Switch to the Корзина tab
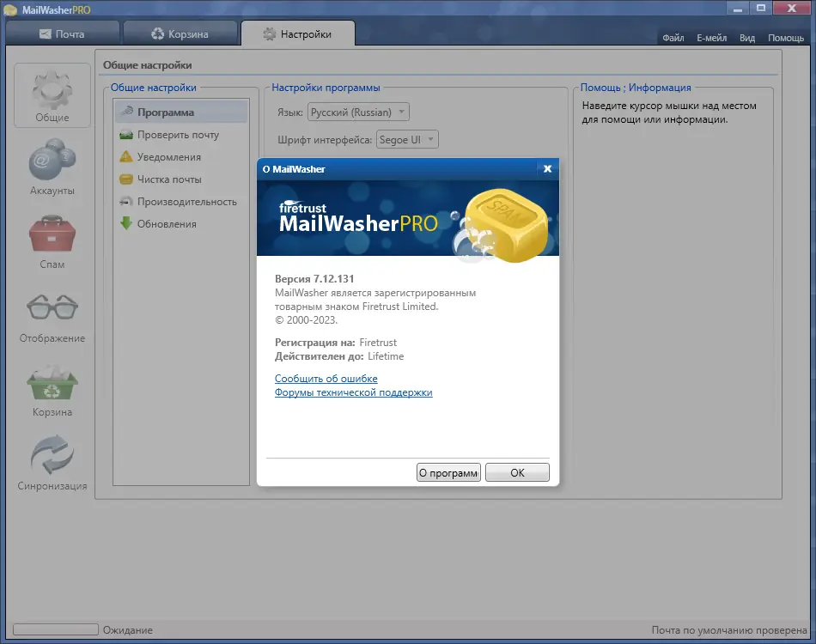Screen dimensions: 816x644 coord(180,33)
